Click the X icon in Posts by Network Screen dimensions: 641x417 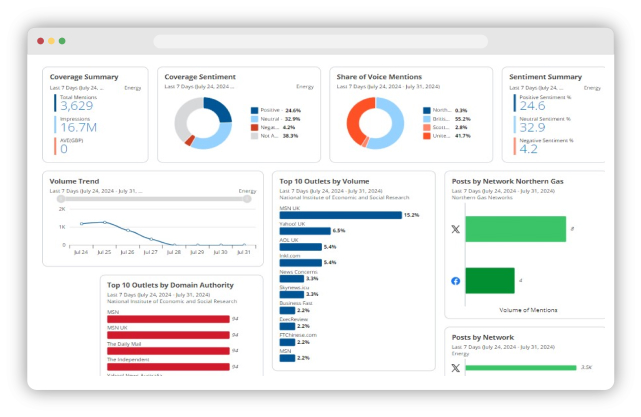click(456, 368)
